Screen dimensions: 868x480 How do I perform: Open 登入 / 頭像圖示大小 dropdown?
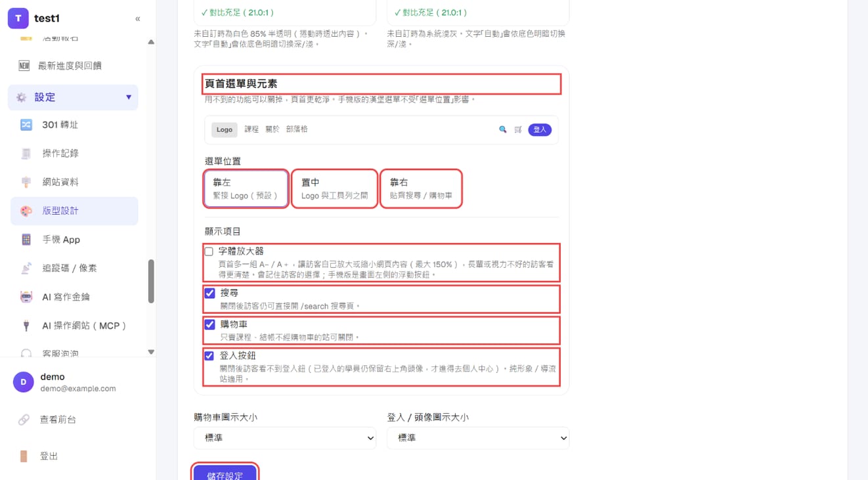coord(478,438)
